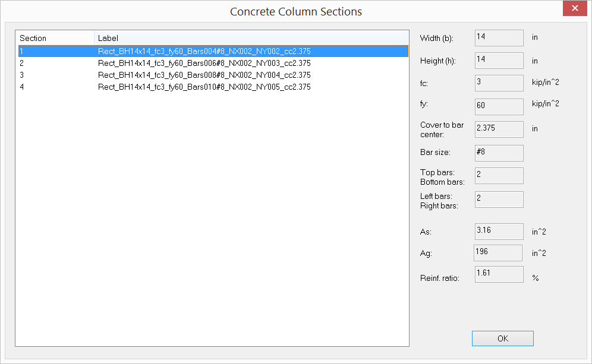Image resolution: width=592 pixels, height=364 pixels.
Task: Select section 4 row with Bars010
Action: [204, 87]
